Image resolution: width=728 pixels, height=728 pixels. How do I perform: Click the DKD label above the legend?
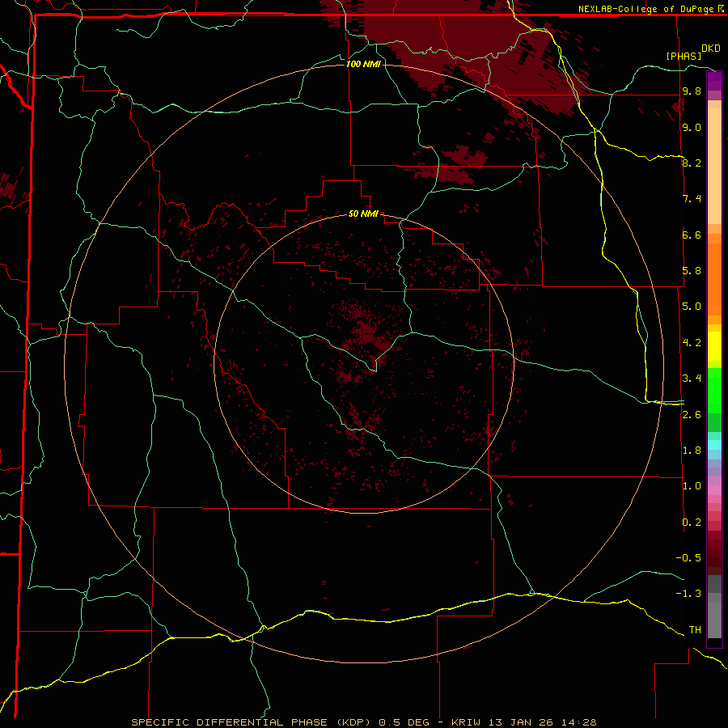click(711, 49)
